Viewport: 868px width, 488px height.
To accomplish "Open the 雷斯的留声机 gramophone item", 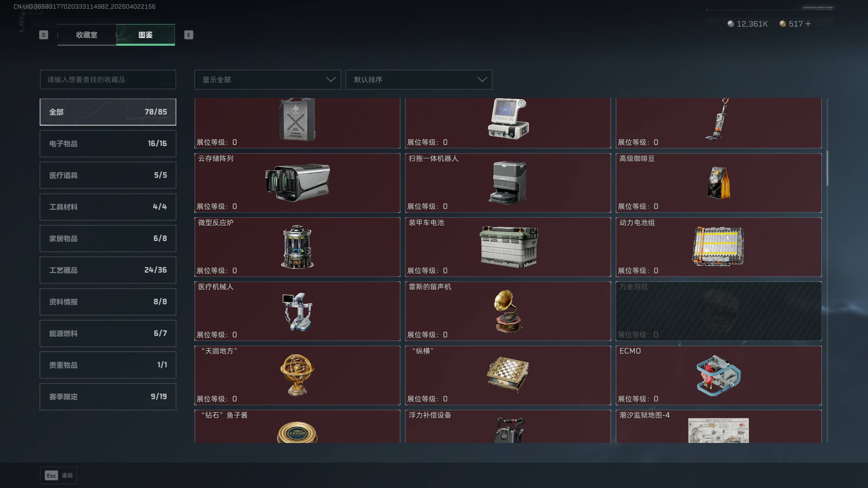I will (x=508, y=311).
